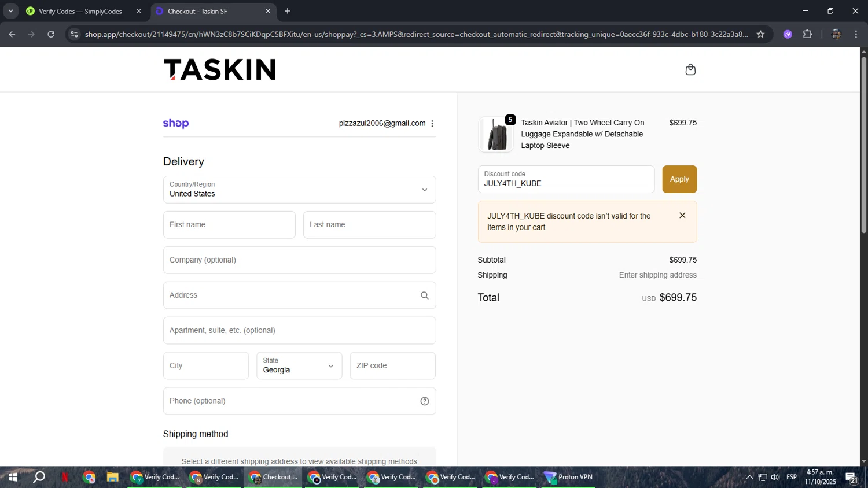Screen dimensions: 868x488
Task: Click the browser address bar URL
Action: coord(415,34)
